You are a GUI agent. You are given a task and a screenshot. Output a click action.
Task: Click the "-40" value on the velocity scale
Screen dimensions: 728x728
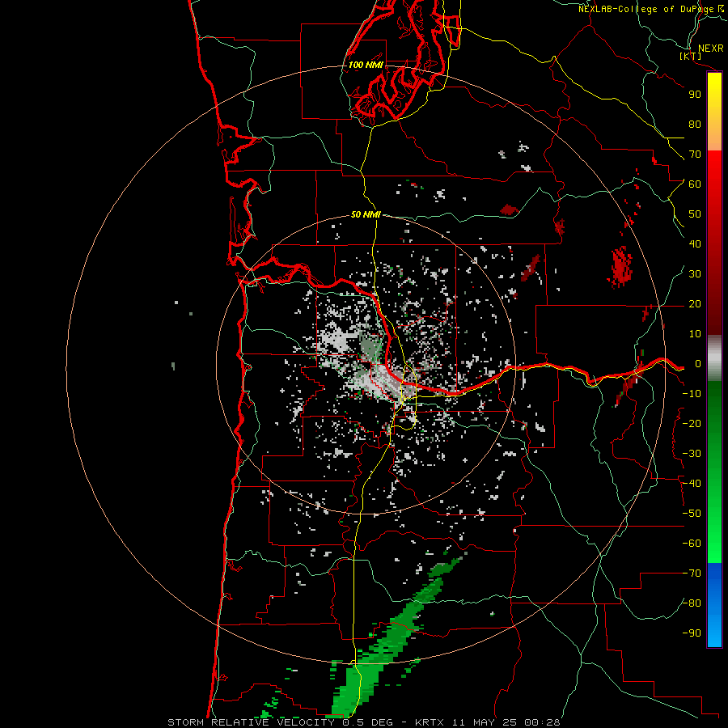click(x=692, y=484)
